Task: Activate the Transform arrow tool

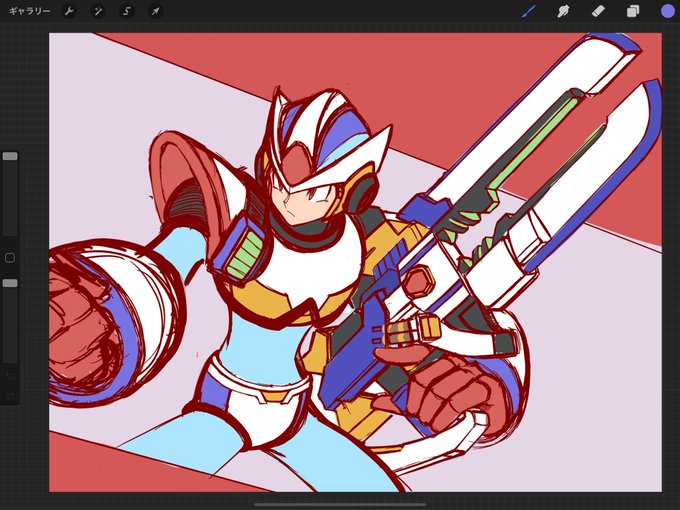Action: coord(155,11)
